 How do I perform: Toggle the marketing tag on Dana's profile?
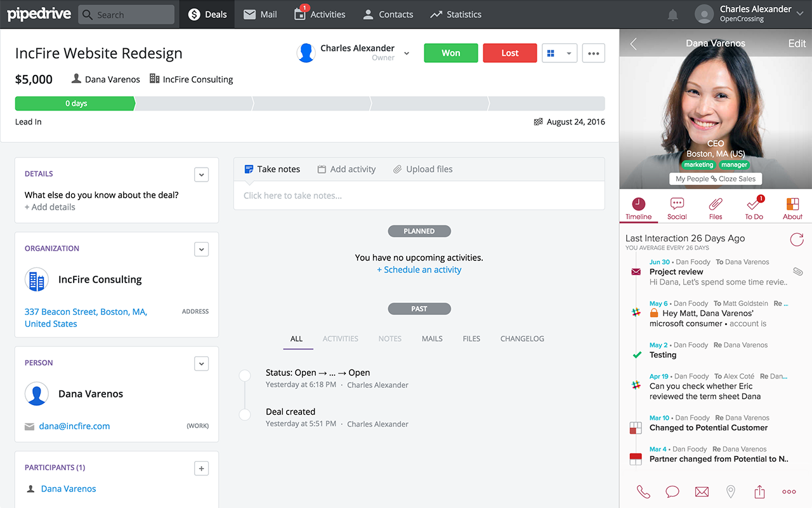tap(698, 164)
